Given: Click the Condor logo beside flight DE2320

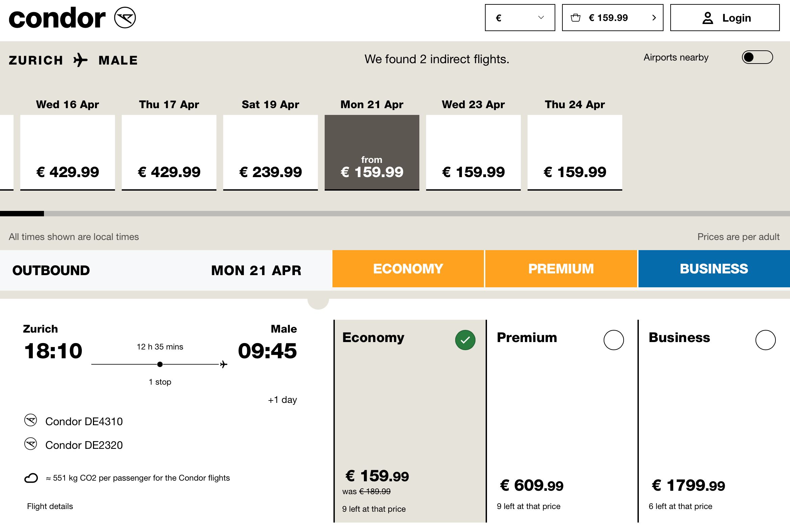Looking at the screenshot, I should [30, 444].
